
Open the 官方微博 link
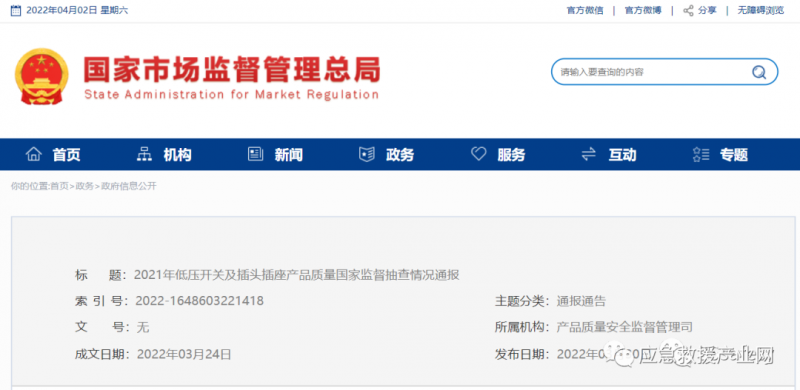pyautogui.click(x=643, y=10)
